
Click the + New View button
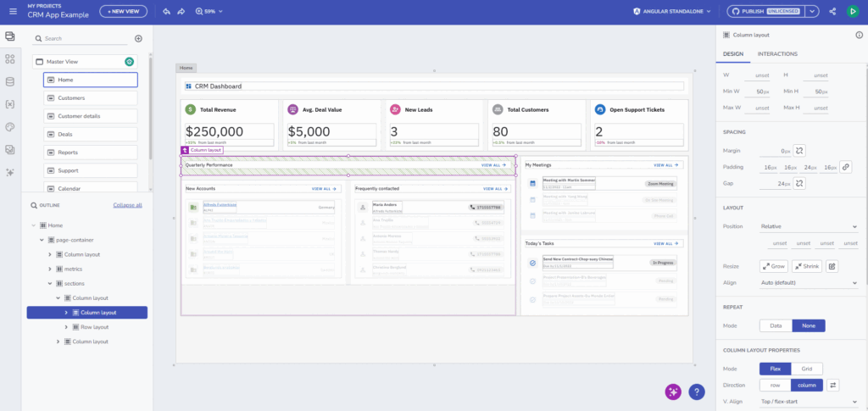[124, 11]
